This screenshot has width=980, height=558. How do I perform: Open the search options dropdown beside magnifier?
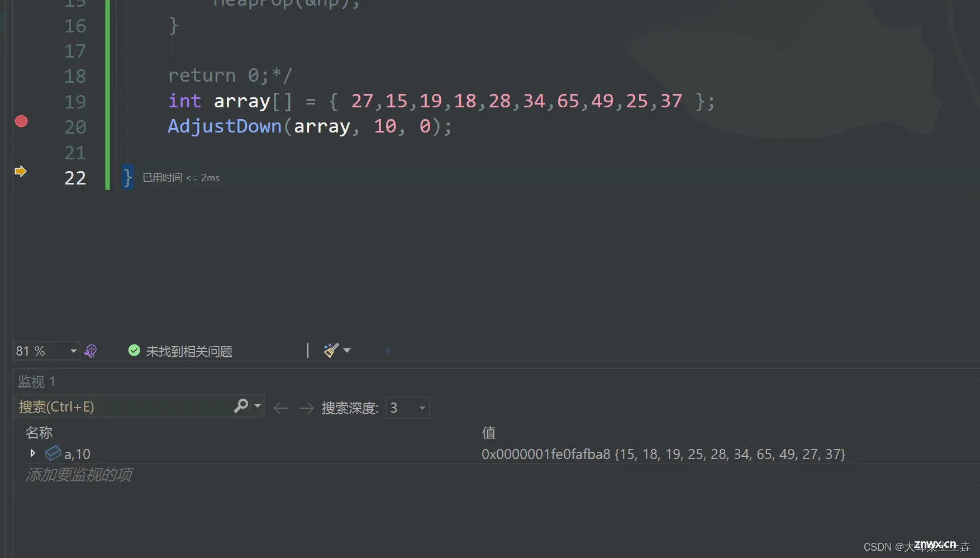258,406
